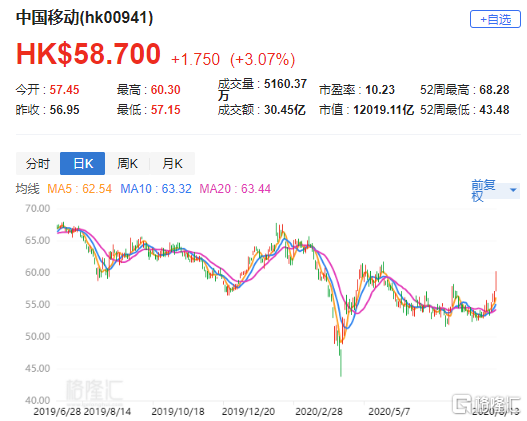Expand the 前复权 adjustment dropdown
This screenshot has width=527, height=421.
tap(495, 191)
